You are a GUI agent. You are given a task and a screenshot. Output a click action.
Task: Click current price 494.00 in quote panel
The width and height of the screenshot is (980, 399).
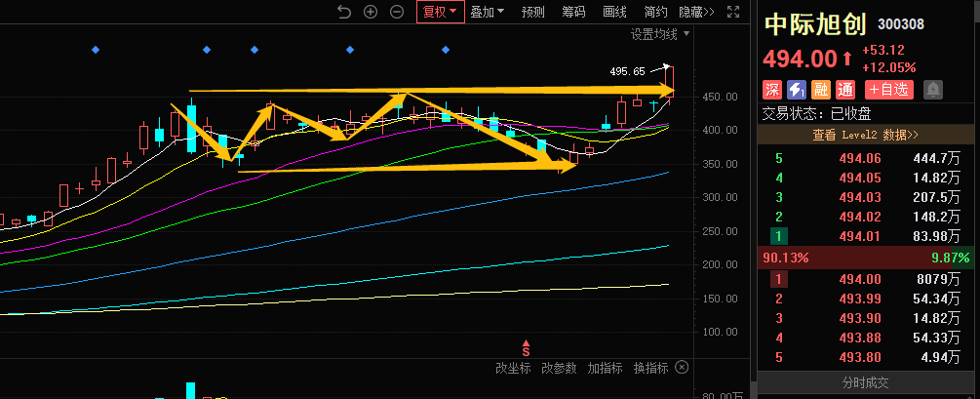click(x=801, y=60)
